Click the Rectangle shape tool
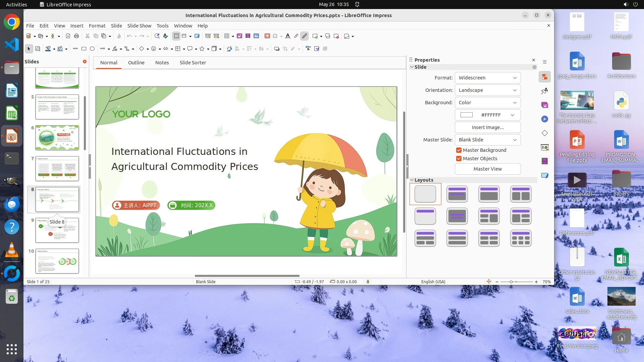644x362 pixels. 84,49
